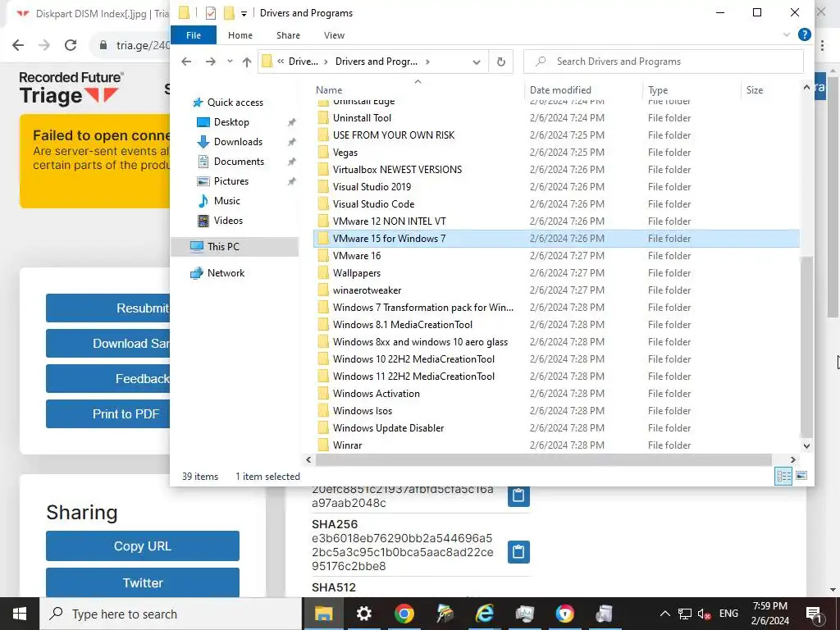Open File Explorer Help with the question mark icon

coord(804,34)
